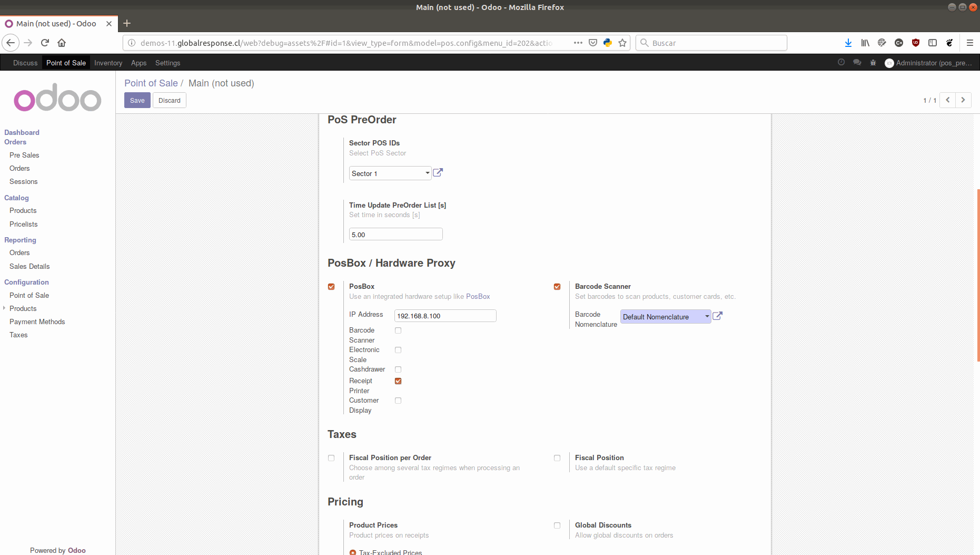Image resolution: width=980 pixels, height=555 pixels.
Task: Enable the Cashdrawer checkbox
Action: 398,369
